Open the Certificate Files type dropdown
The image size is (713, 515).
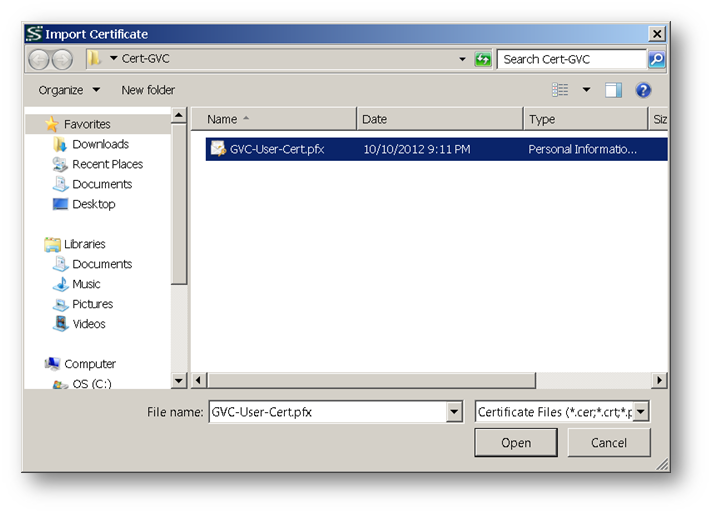tap(641, 412)
